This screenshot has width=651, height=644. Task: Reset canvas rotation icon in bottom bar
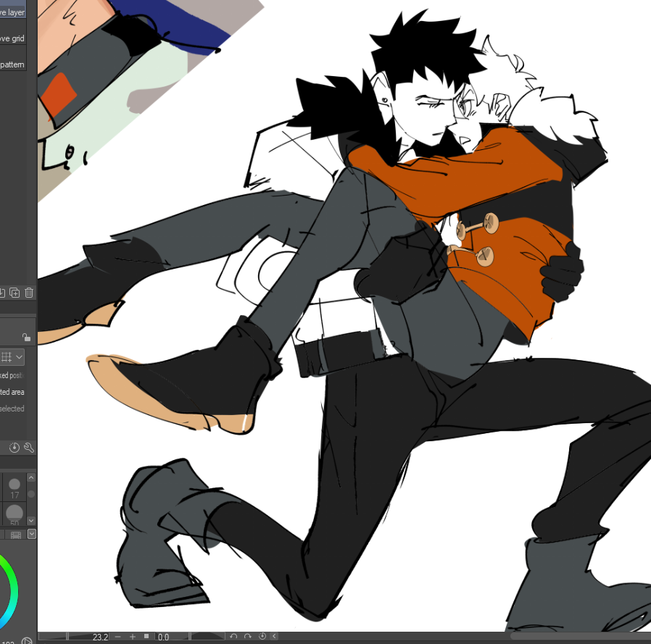(262, 637)
